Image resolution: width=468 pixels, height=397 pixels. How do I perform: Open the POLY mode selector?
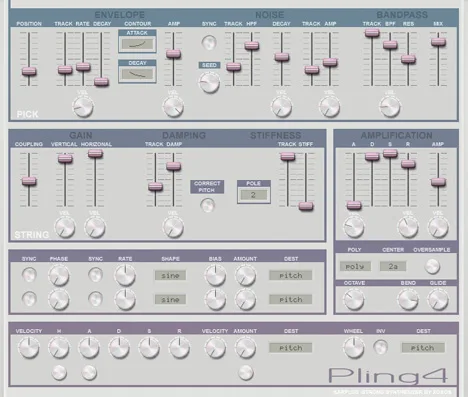pos(355,266)
